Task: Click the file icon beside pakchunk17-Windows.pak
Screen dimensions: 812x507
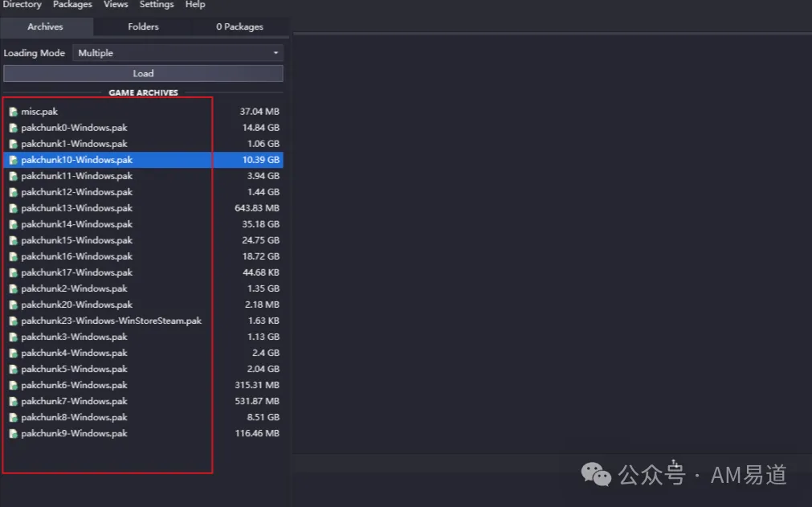Action: [x=14, y=272]
